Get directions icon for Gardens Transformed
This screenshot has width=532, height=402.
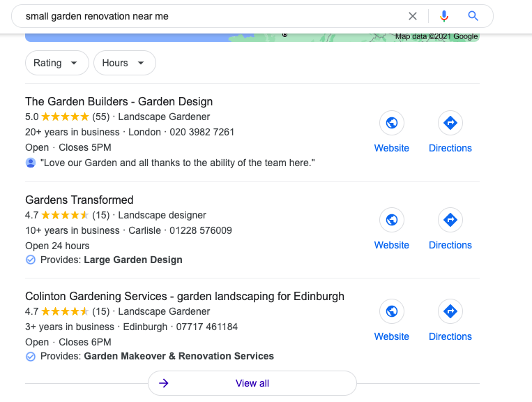tap(450, 220)
